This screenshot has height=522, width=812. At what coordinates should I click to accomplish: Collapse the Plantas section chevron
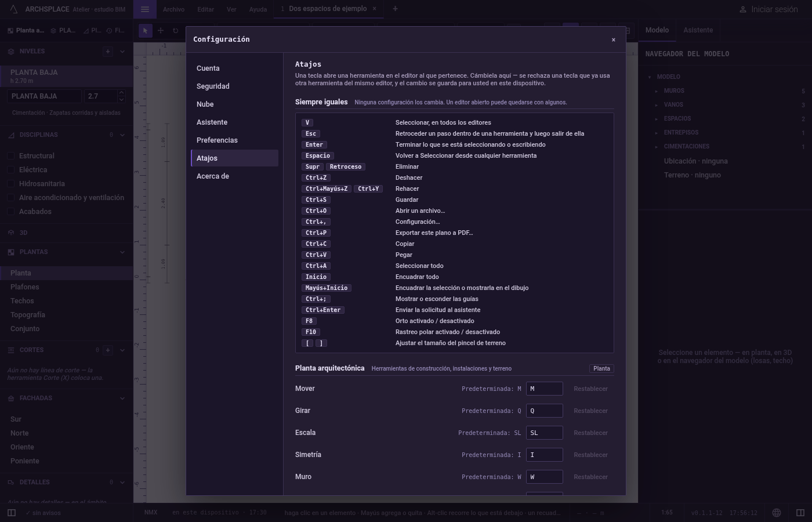coord(122,252)
